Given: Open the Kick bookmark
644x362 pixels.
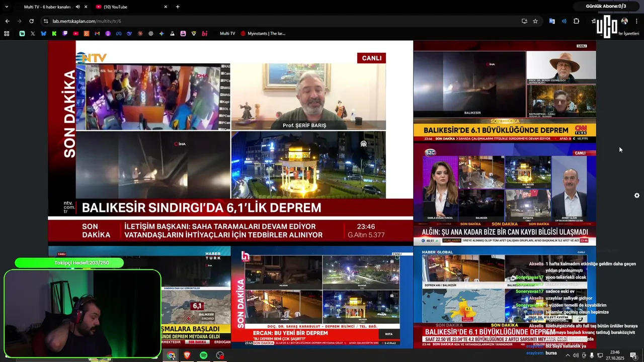Looking at the screenshot, I should [54, 34].
